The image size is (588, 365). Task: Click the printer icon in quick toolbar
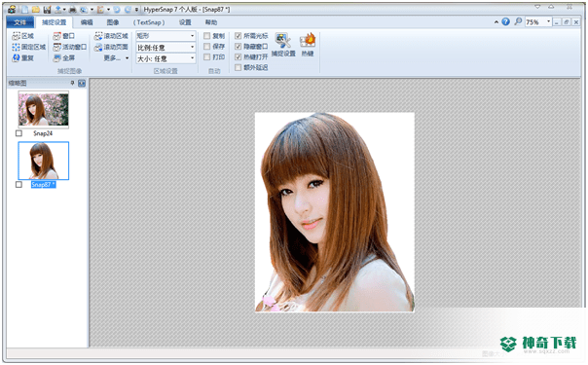[72, 10]
